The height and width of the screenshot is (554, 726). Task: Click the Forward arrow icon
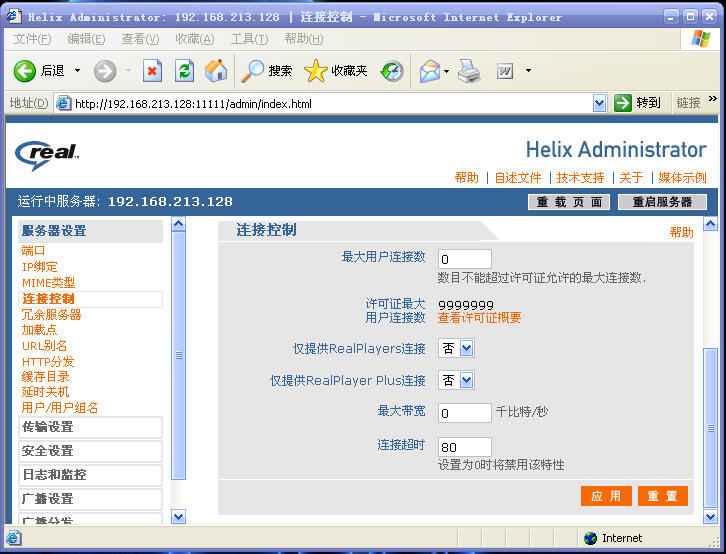[x=105, y=71]
